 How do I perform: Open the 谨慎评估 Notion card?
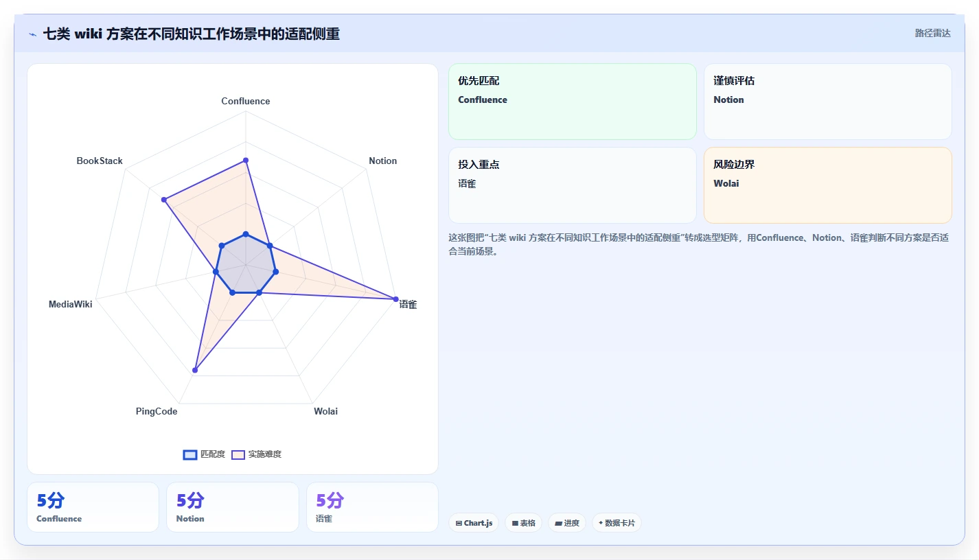click(828, 102)
